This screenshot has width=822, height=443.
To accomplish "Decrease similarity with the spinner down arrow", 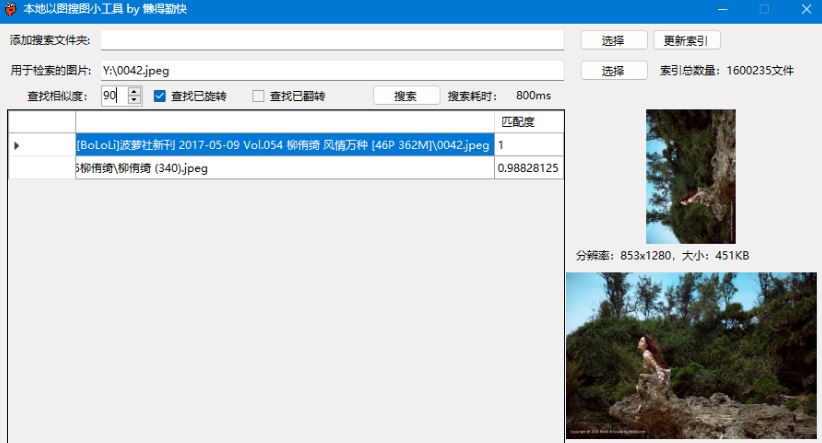I will pos(135,101).
